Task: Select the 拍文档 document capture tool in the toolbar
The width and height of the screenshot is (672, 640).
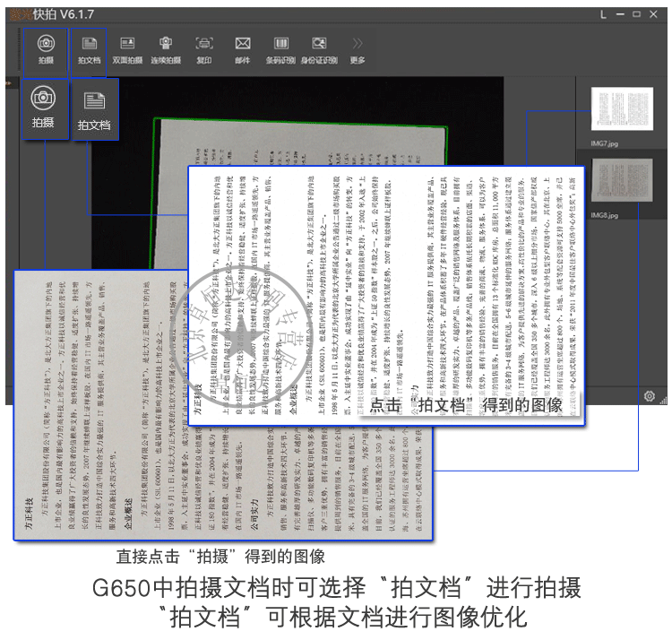Action: click(x=88, y=48)
